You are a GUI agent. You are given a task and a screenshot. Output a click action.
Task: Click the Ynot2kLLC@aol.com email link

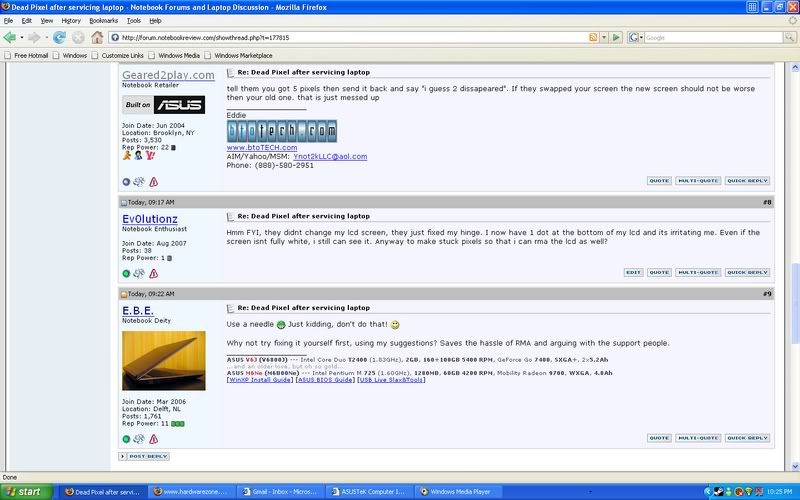(330, 157)
